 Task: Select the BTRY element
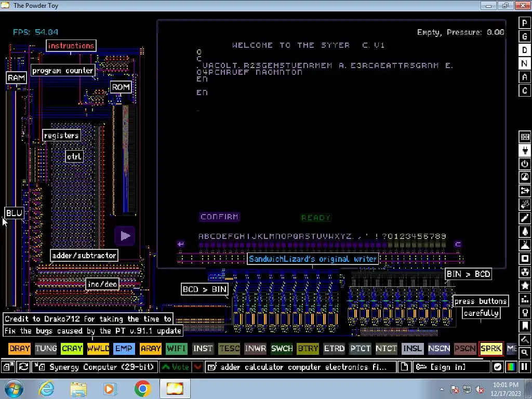[308, 349]
